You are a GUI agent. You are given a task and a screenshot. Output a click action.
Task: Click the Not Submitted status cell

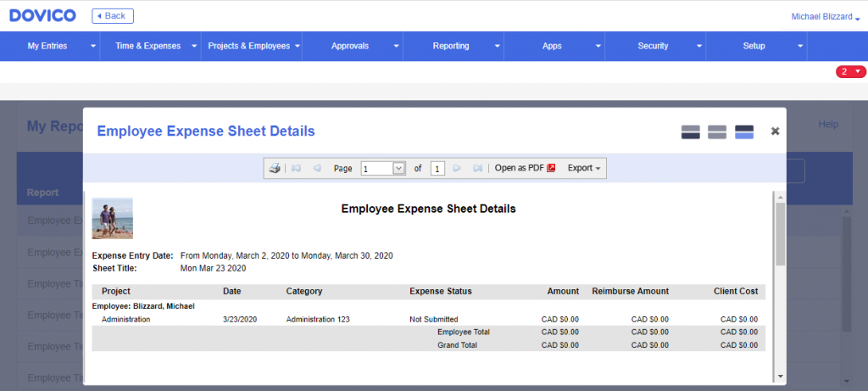click(433, 320)
